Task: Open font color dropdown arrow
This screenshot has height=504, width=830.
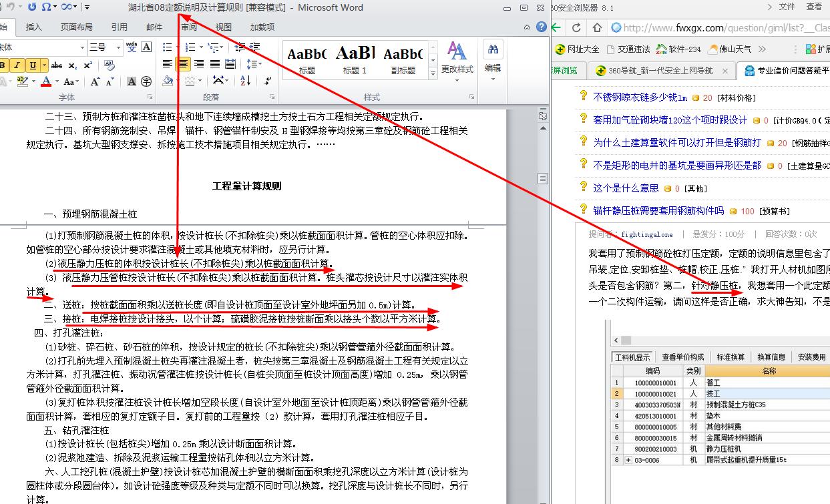Action: tap(57, 81)
